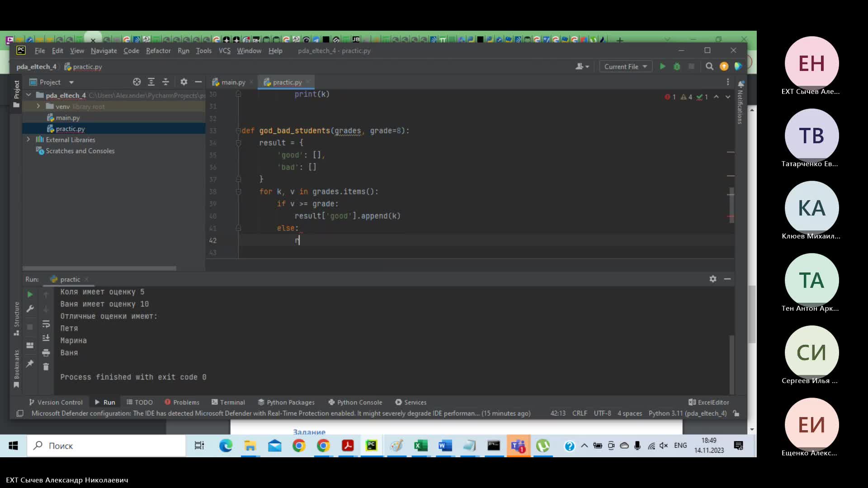
Task: Close the practic run tab
Action: [86, 279]
